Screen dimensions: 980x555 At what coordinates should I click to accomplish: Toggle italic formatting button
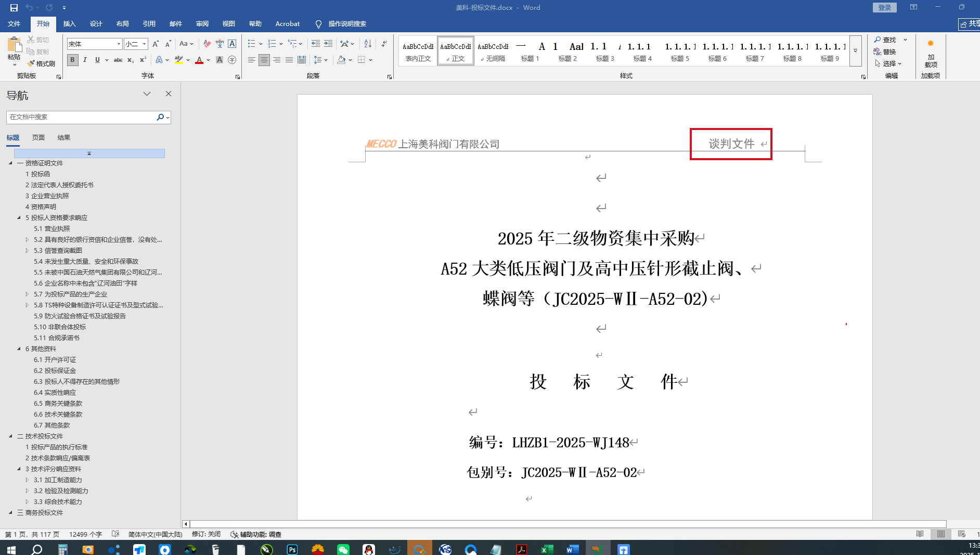[85, 60]
